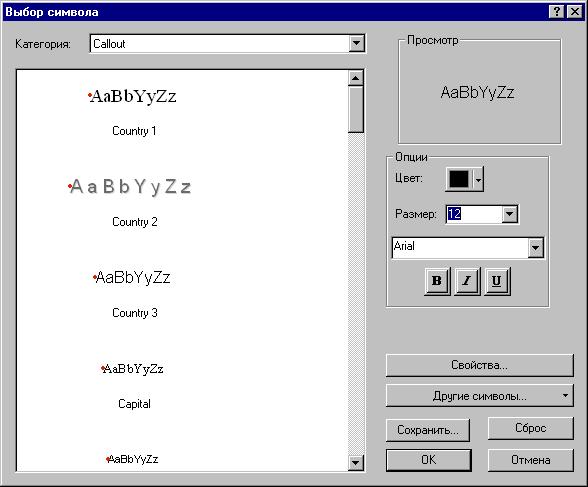The height and width of the screenshot is (487, 588).
Task: Open the color dropdown arrow next to Цвет
Action: point(478,180)
